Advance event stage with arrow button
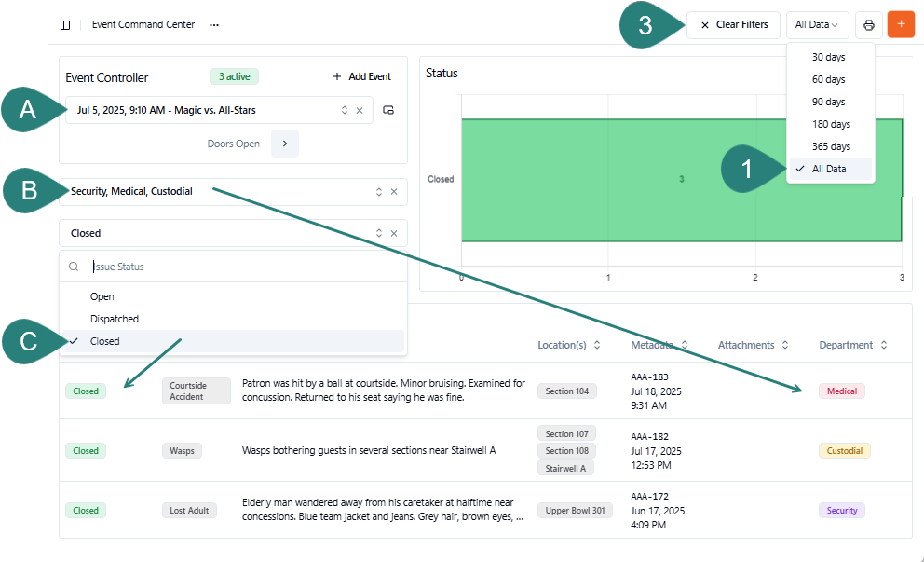This screenshot has height=562, width=924. pos(285,144)
